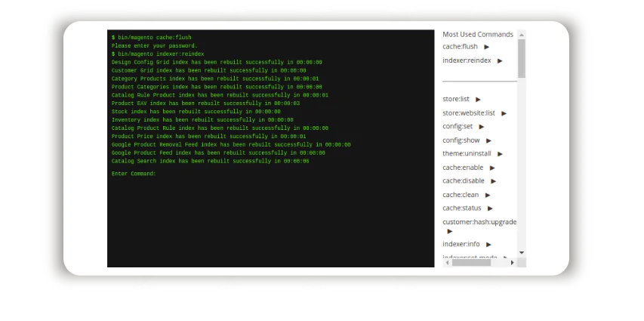Select the customer:hash:upgrade command

(479, 222)
